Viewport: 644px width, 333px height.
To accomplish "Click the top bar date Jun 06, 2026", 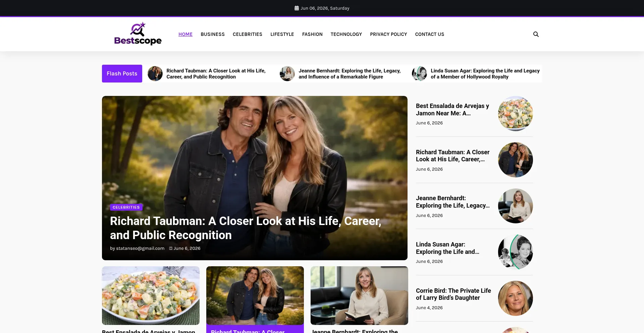I will pos(325,8).
